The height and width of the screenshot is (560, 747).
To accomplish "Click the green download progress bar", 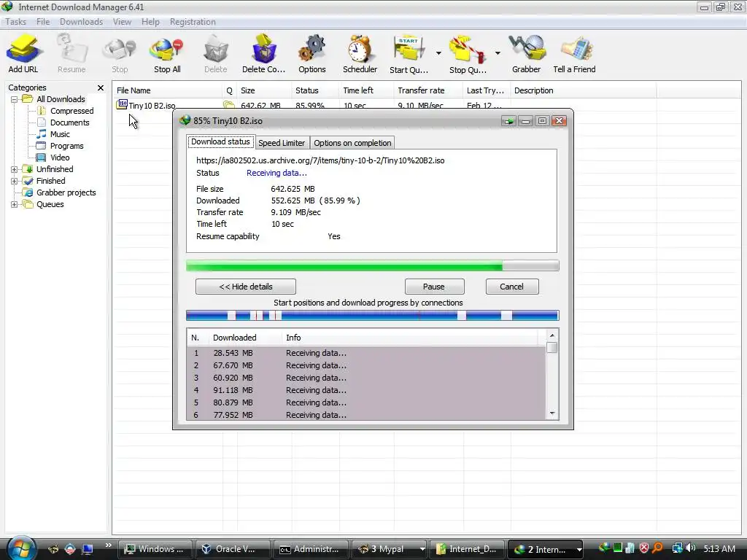I will (x=372, y=265).
